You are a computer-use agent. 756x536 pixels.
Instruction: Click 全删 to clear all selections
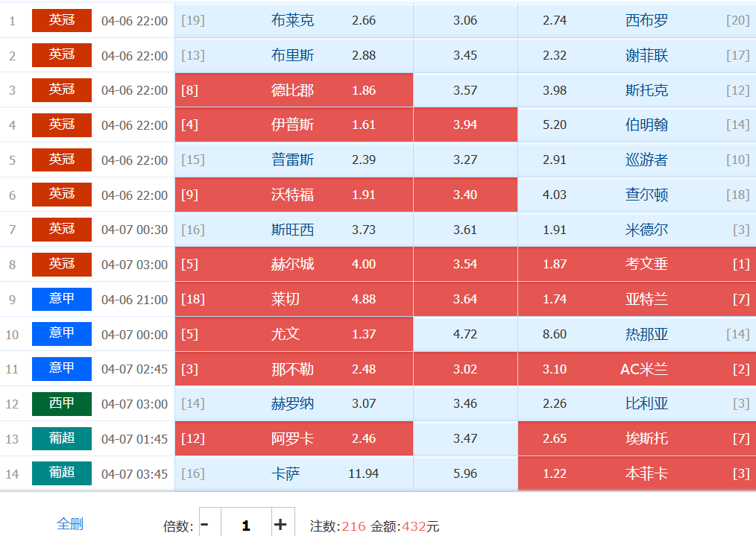(70, 524)
